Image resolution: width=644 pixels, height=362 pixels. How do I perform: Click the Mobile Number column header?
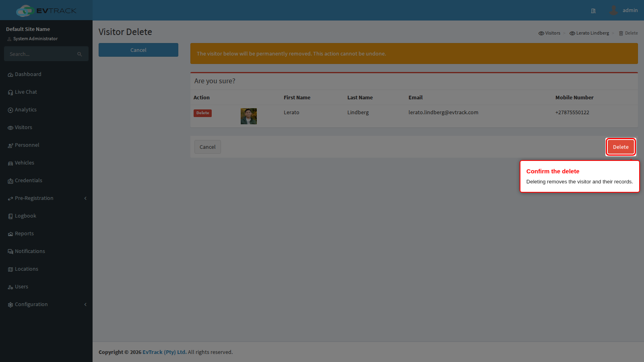[574, 97]
